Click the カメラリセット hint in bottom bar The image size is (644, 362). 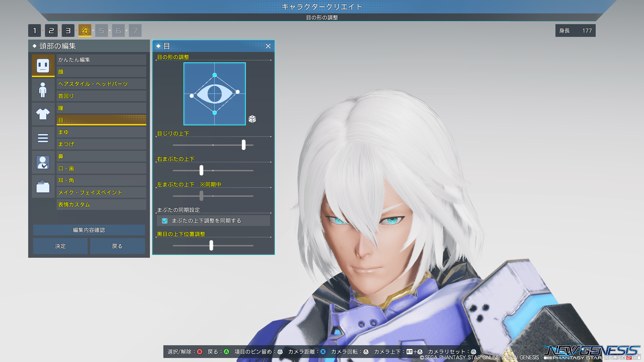coord(452,352)
